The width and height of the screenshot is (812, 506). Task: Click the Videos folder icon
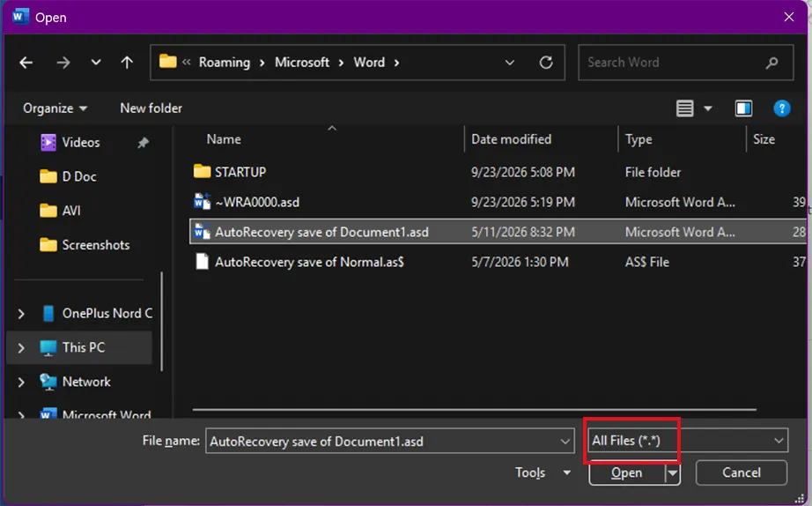[48, 142]
